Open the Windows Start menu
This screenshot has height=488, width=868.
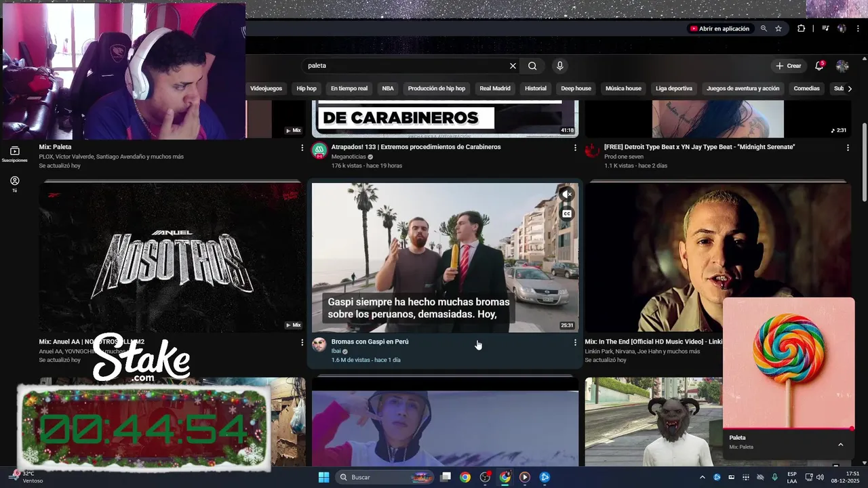(323, 477)
